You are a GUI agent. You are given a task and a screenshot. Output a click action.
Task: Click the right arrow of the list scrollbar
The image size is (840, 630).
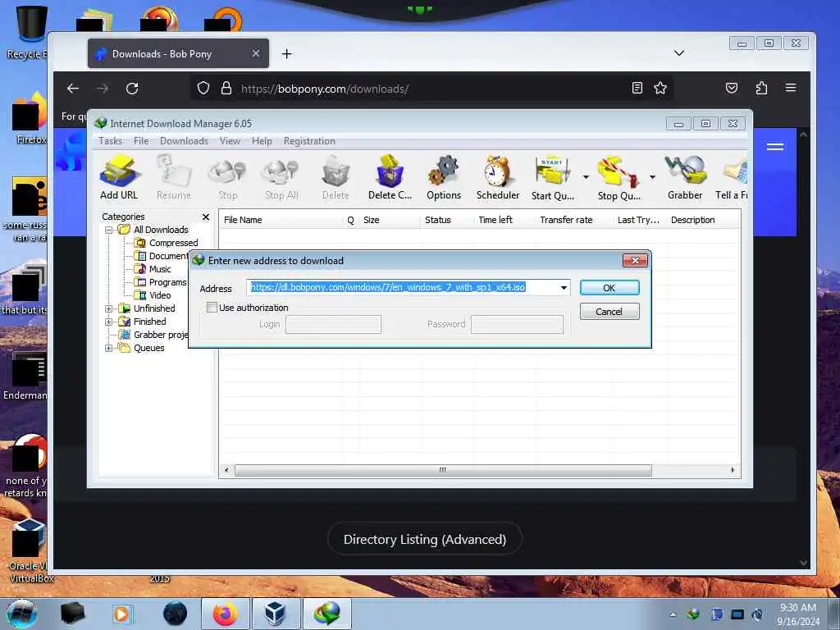tap(733, 470)
